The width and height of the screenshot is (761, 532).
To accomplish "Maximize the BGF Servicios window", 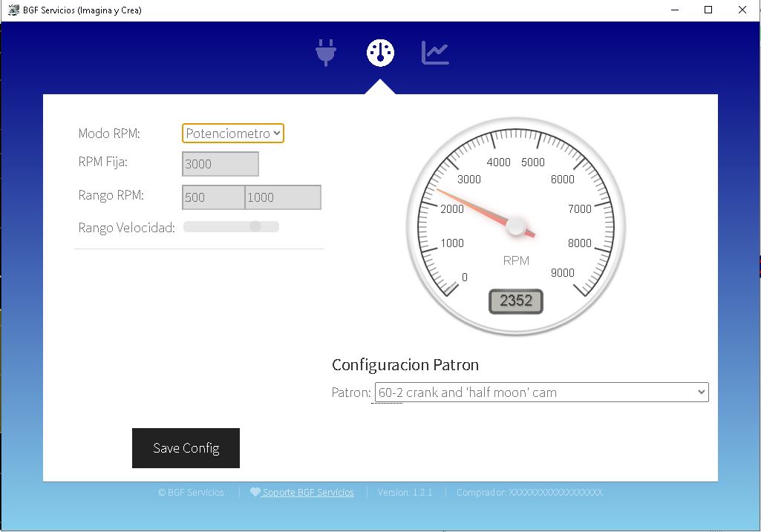I will point(708,10).
